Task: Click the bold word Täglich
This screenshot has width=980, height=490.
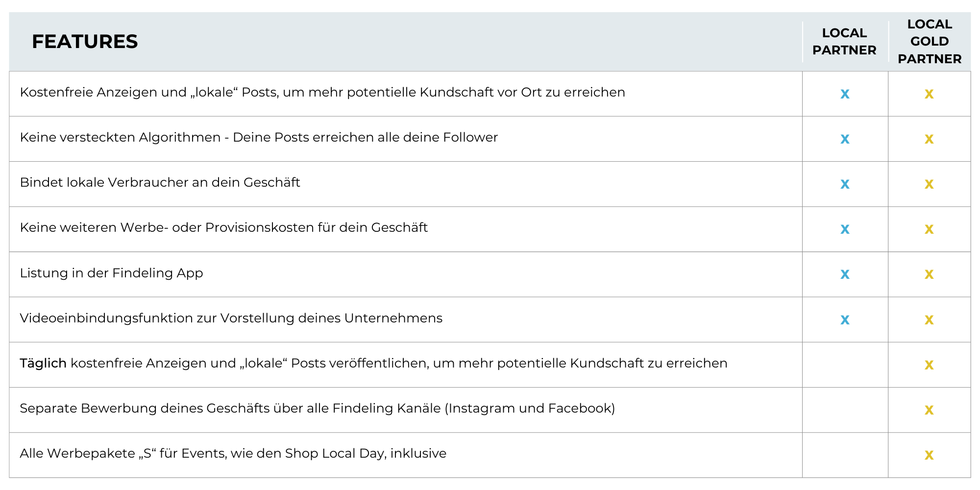Action: [x=43, y=363]
